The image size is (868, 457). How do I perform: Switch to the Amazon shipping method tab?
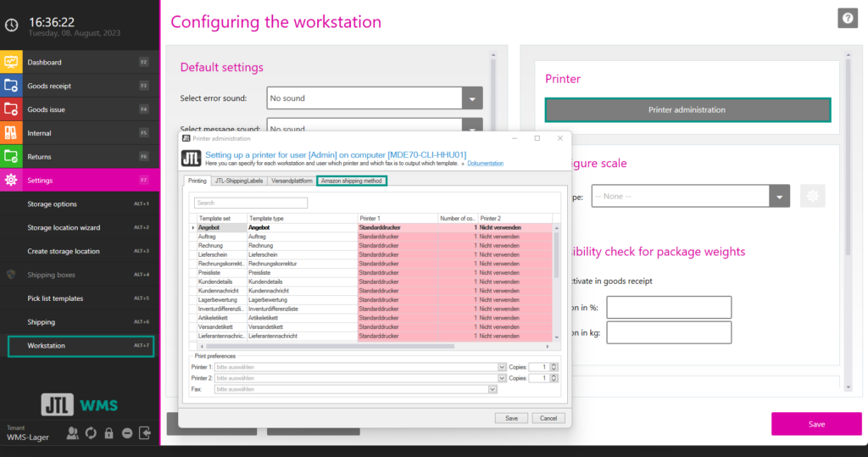351,181
